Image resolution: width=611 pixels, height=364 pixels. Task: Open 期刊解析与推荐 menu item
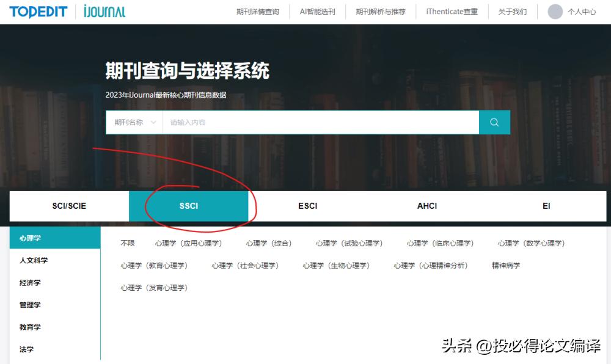pos(380,11)
